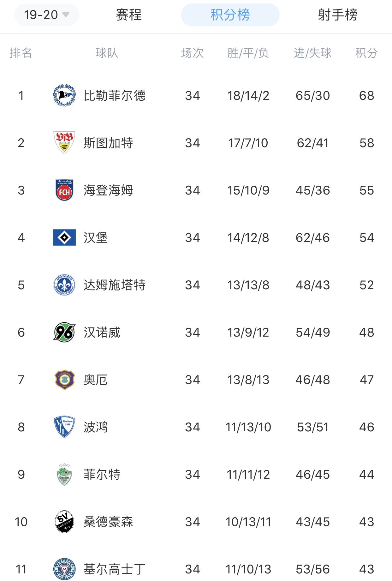Sort by the 积分 column header
Screen dimensions: 392x581
point(366,53)
